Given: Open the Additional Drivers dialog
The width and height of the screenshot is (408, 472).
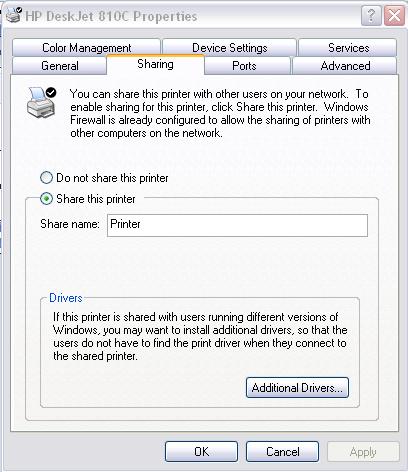Looking at the screenshot, I should pos(297,387).
